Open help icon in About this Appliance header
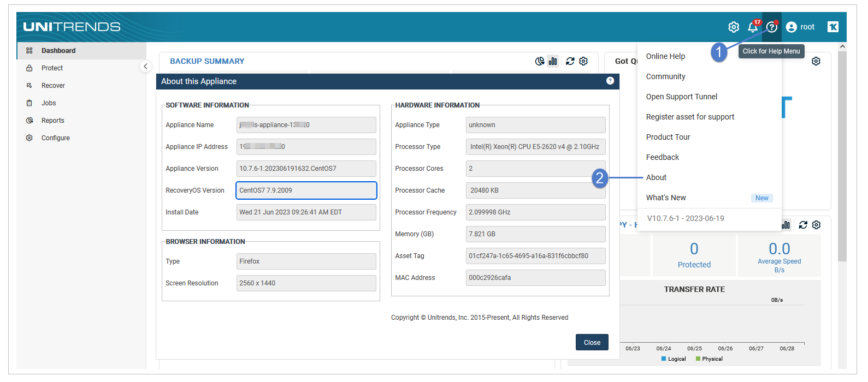This screenshot has height=382, width=868. (x=610, y=81)
